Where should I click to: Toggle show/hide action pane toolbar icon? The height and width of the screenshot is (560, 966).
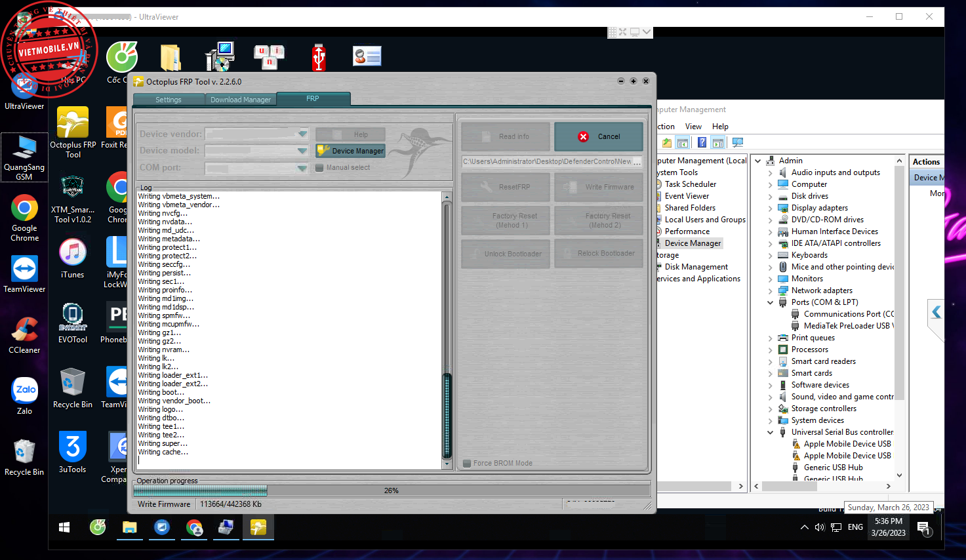click(718, 143)
